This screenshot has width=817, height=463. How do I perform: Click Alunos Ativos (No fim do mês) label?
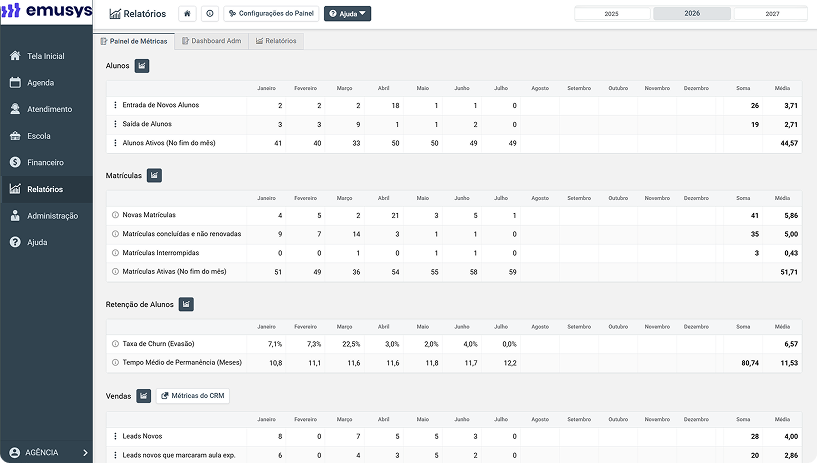pos(169,143)
